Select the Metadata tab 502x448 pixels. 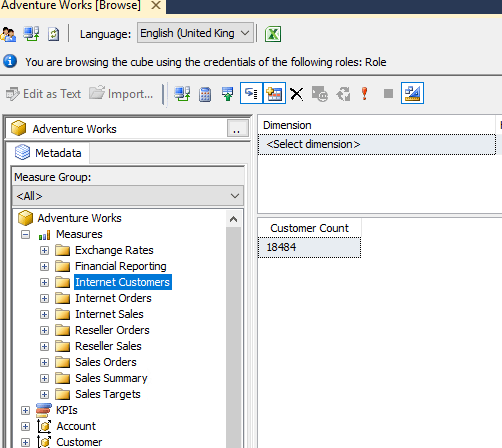point(48,153)
